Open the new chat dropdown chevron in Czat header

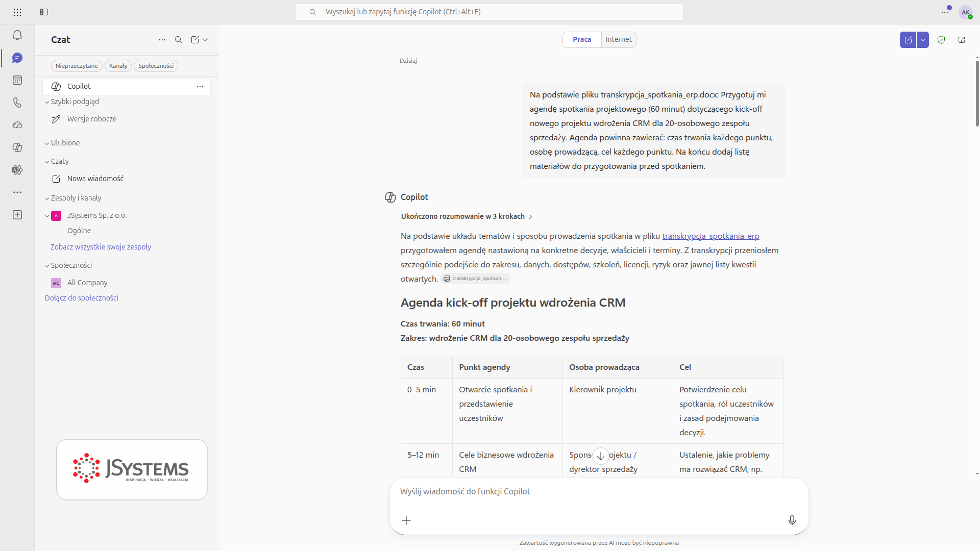tap(205, 40)
